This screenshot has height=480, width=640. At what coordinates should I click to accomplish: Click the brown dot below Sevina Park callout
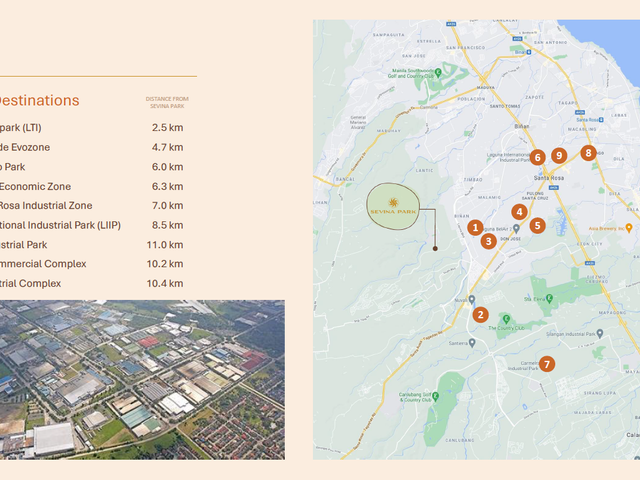click(435, 248)
